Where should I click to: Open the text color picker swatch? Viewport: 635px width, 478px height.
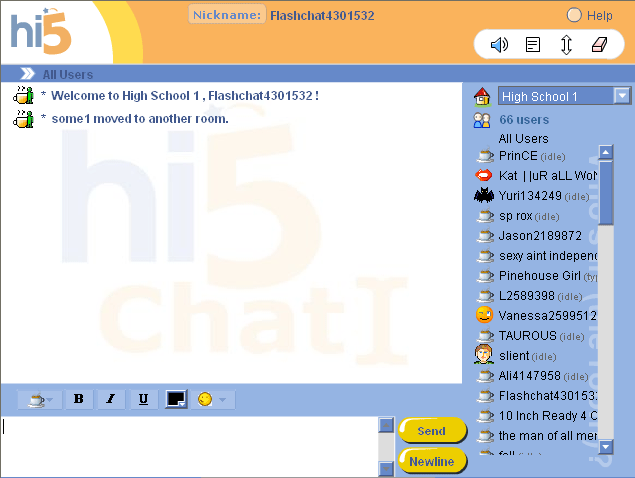pyautogui.click(x=176, y=399)
